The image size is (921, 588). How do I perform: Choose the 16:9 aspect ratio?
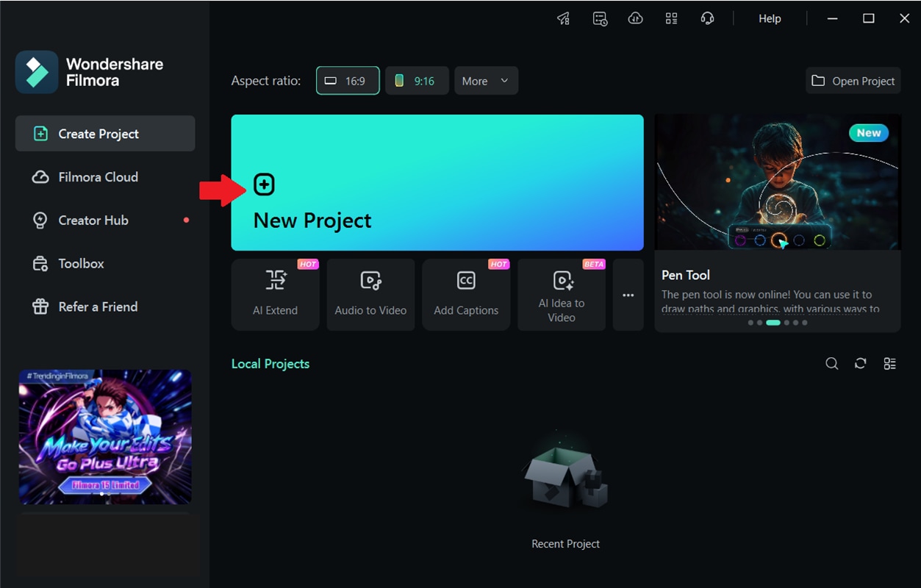point(348,81)
